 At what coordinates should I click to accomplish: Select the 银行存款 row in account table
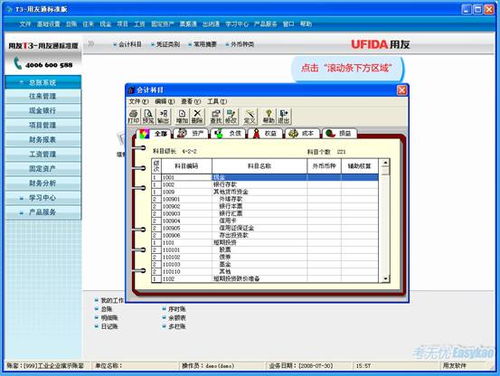click(265, 185)
